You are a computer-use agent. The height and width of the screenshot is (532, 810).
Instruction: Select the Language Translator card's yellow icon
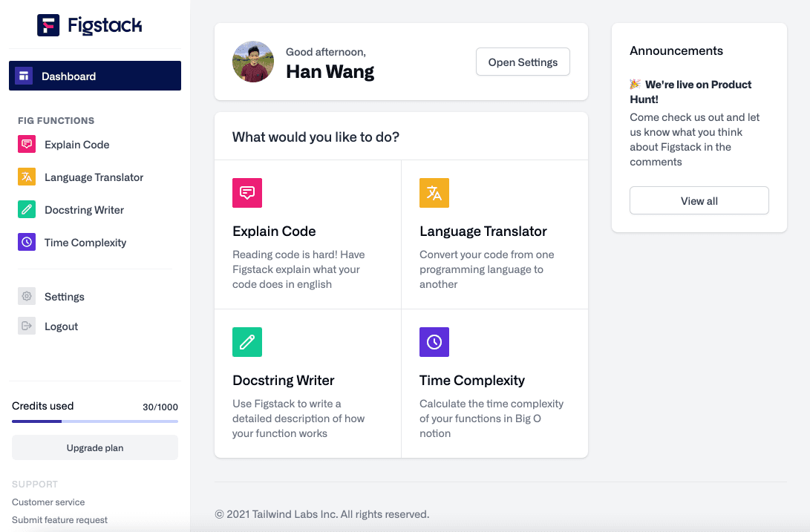tap(434, 193)
